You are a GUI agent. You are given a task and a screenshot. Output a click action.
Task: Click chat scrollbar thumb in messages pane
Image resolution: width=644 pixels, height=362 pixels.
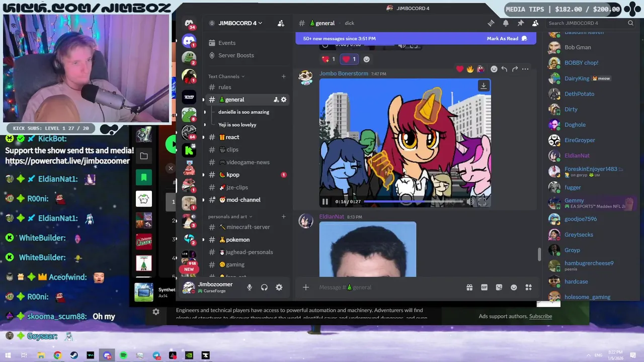[539, 254]
